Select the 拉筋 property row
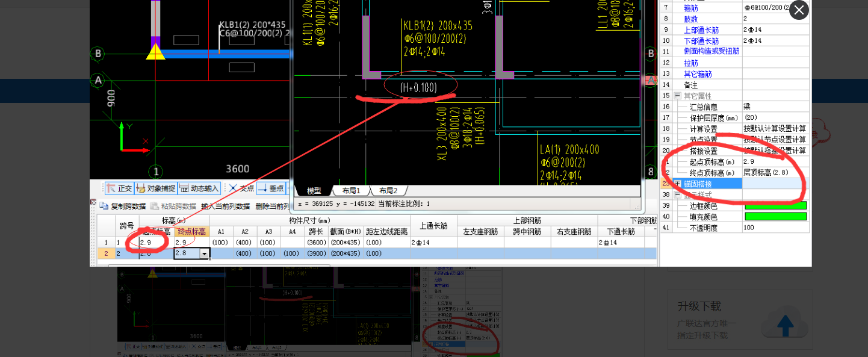Screen dimensions: 868x357 pyautogui.click(x=735, y=63)
